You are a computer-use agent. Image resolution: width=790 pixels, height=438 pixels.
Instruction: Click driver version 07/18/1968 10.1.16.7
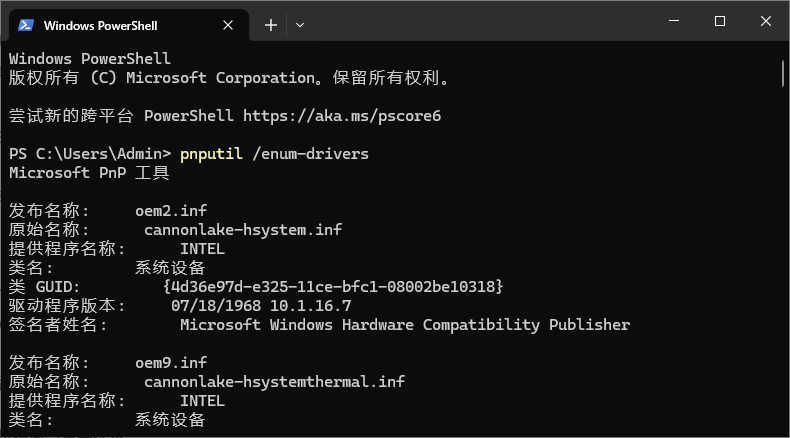pyautogui.click(x=261, y=306)
